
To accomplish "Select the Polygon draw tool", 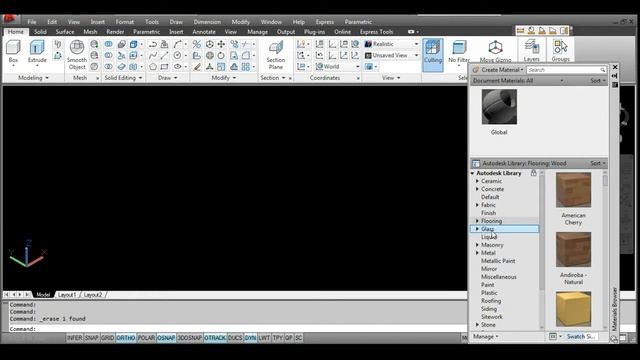I will (153, 67).
